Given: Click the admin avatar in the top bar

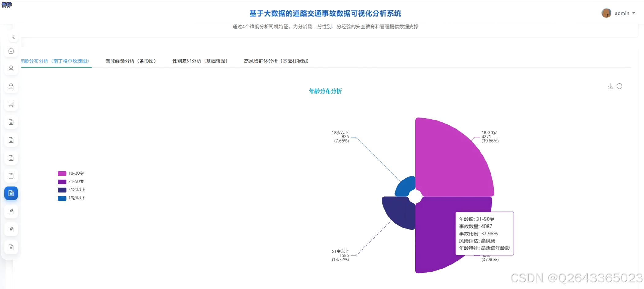Looking at the screenshot, I should pos(606,13).
